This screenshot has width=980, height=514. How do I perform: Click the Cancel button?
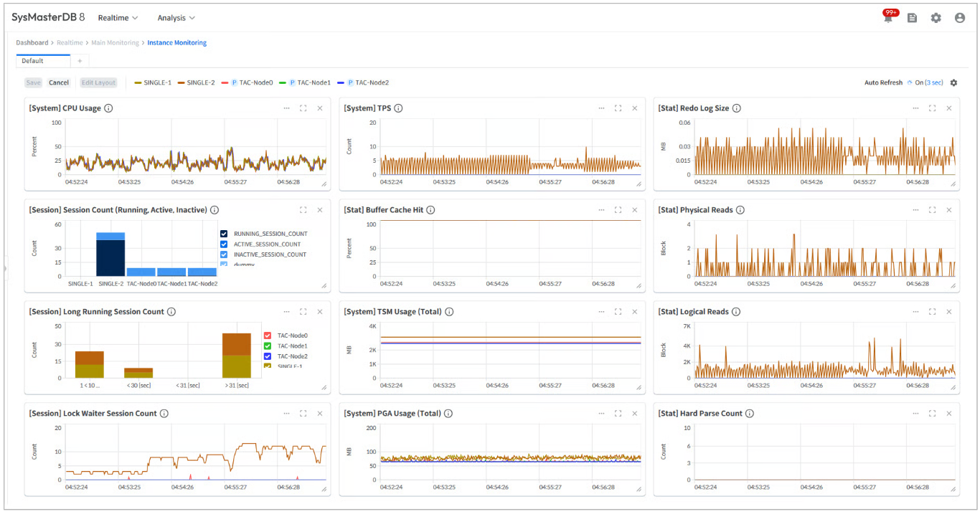tap(59, 82)
